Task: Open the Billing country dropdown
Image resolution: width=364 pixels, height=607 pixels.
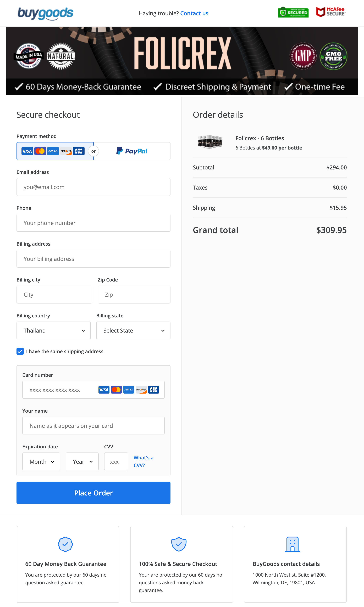Action: [x=54, y=330]
